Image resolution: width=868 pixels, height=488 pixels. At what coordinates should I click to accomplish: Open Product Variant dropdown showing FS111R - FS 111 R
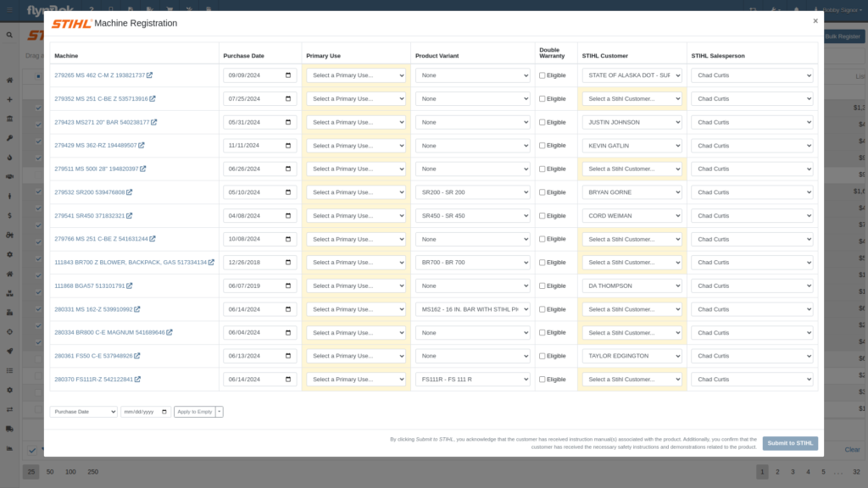coord(473,380)
